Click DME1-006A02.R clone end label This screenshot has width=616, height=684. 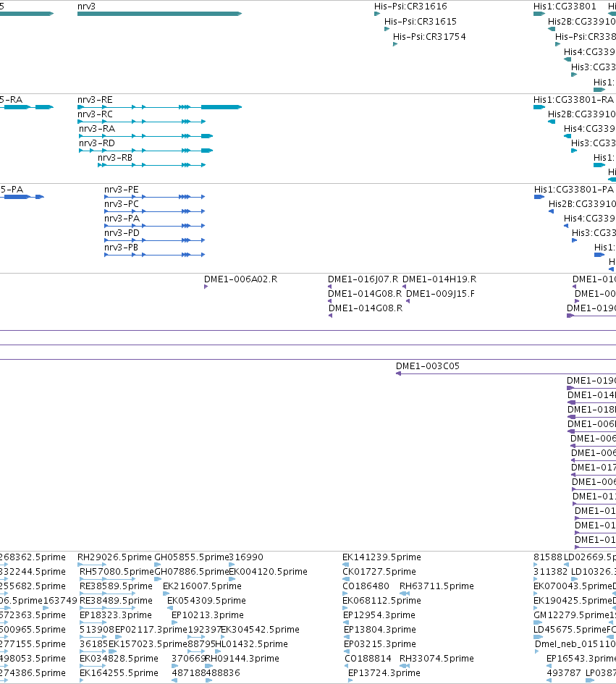tap(241, 279)
